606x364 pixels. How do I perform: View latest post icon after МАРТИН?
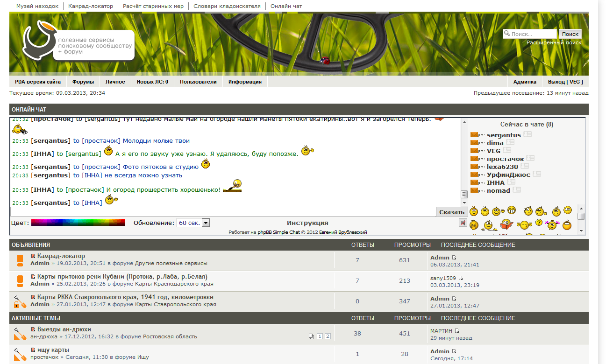tap(457, 331)
